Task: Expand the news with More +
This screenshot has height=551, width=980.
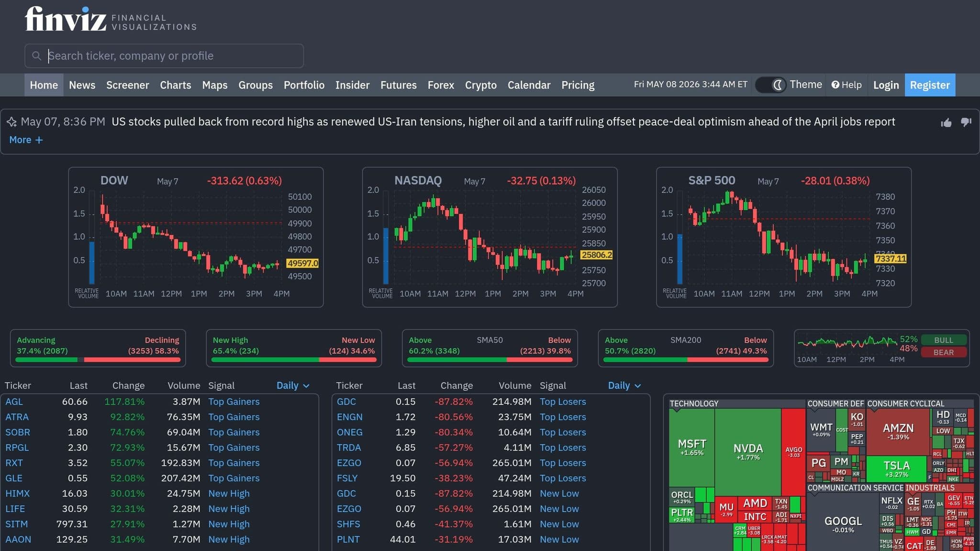Action: pyautogui.click(x=26, y=140)
